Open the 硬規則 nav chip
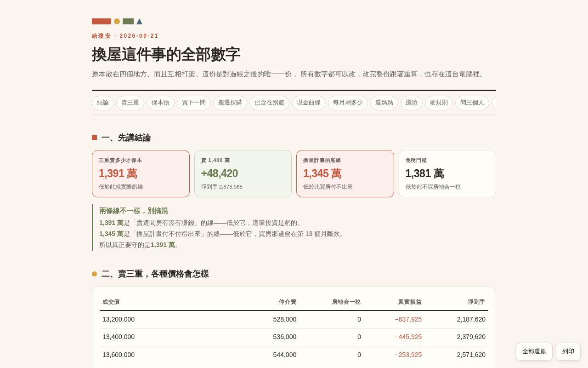This screenshot has height=368, width=588. click(439, 103)
